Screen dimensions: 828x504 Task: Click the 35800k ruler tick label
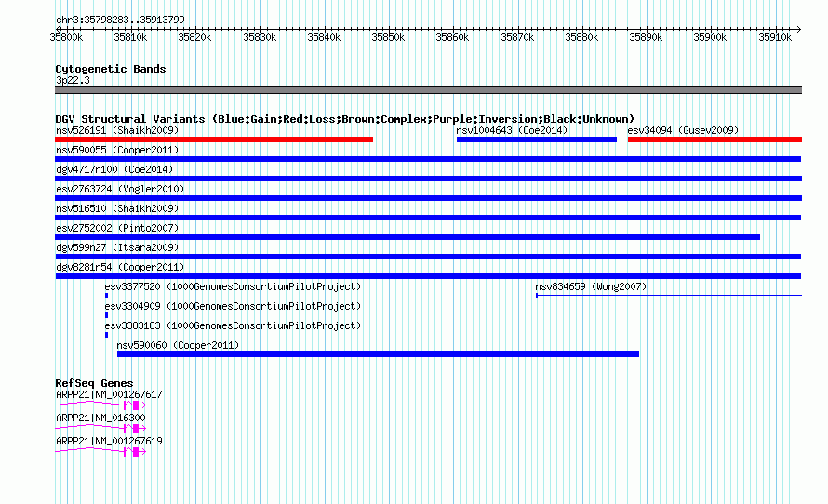(x=67, y=37)
